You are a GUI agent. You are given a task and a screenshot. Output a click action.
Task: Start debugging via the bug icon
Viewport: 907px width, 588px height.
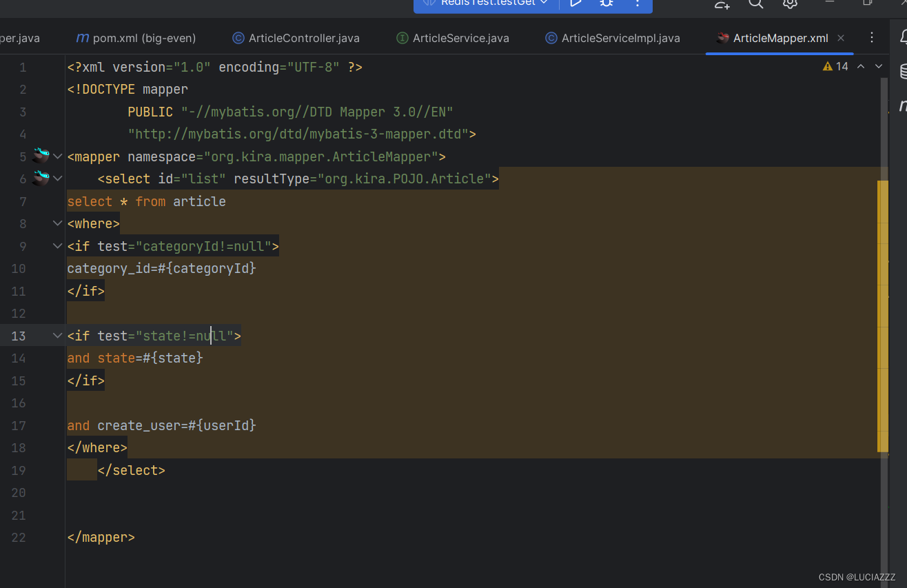pyautogui.click(x=606, y=3)
